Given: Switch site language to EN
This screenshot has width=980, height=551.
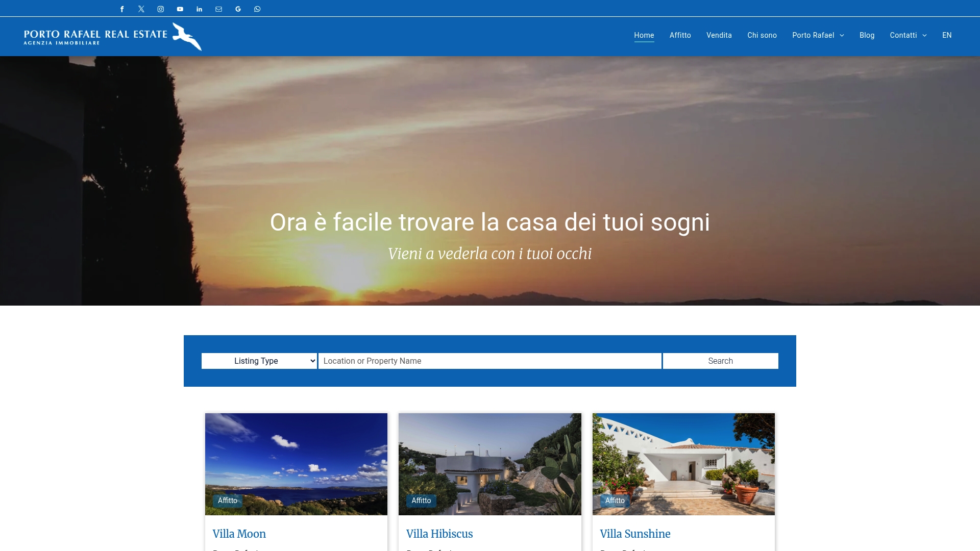Looking at the screenshot, I should pyautogui.click(x=947, y=35).
